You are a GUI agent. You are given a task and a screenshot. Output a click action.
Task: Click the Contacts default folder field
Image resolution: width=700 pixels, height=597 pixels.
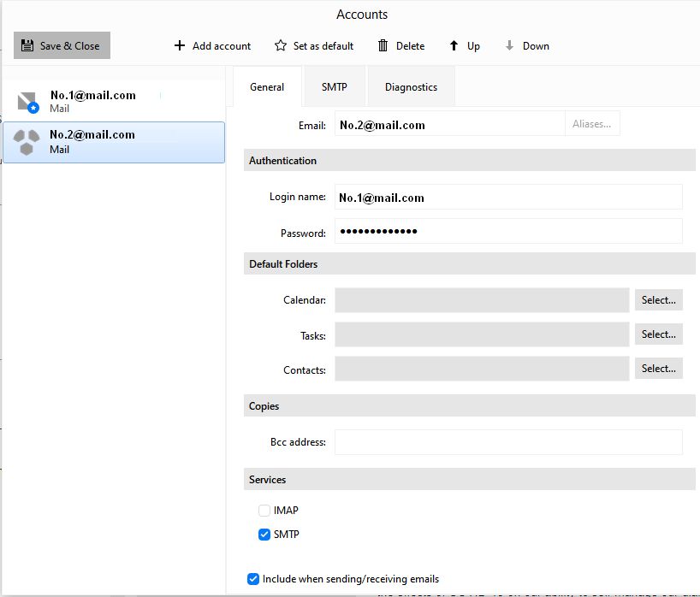(x=482, y=369)
